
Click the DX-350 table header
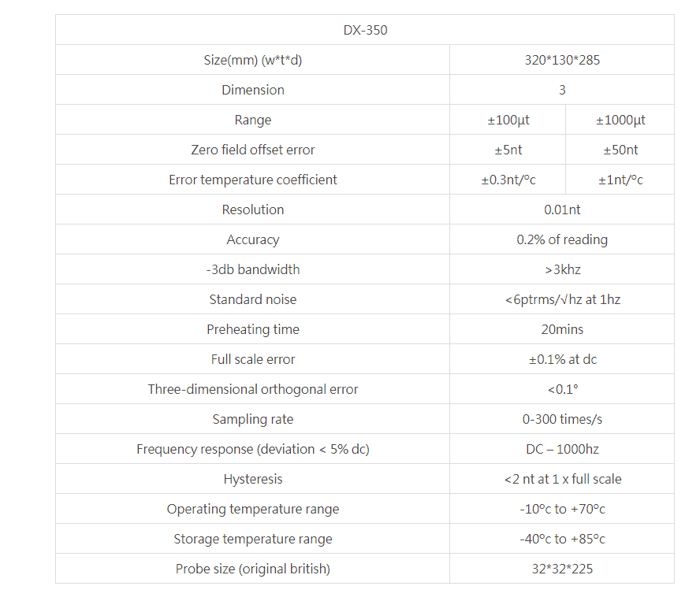coord(365,30)
